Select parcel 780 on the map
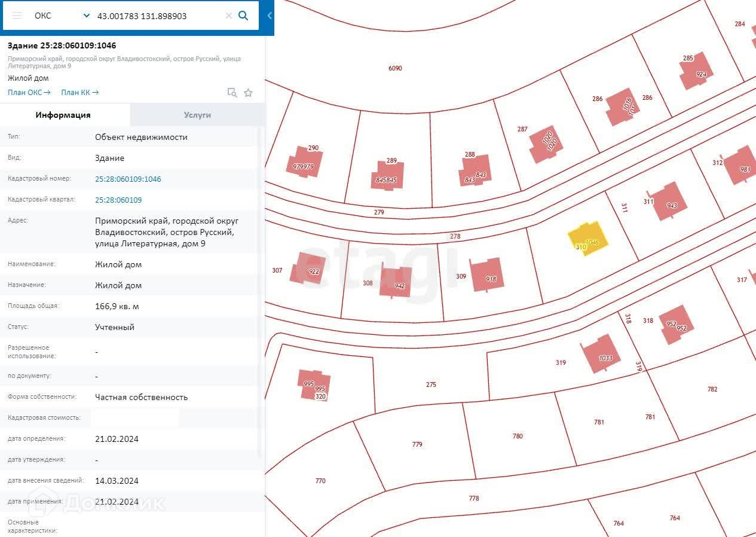Screen dimensions: 756x537 point(518,436)
